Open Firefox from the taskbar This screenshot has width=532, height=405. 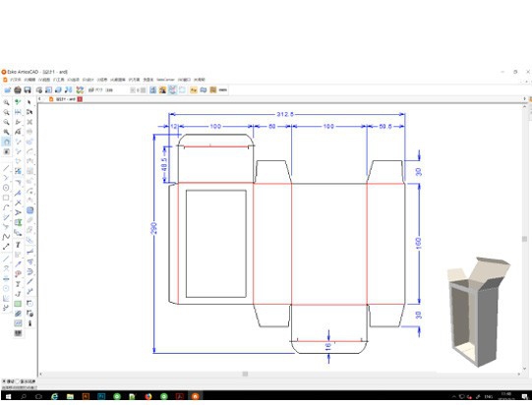click(x=148, y=396)
